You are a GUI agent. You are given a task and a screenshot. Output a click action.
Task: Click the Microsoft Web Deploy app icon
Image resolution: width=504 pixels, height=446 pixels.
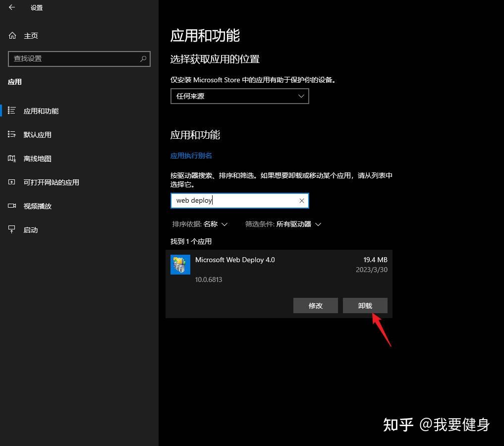180,264
